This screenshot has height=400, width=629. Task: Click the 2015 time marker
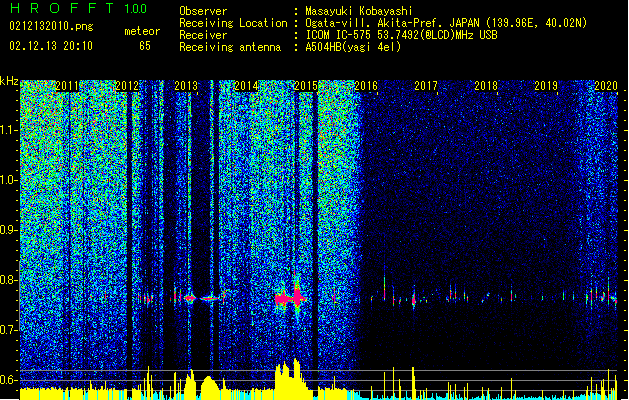[306, 86]
